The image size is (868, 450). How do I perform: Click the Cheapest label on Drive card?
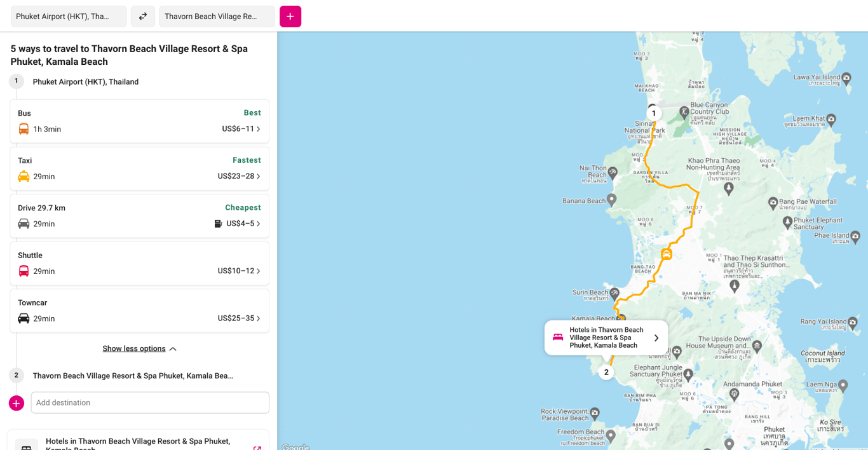coord(243,208)
